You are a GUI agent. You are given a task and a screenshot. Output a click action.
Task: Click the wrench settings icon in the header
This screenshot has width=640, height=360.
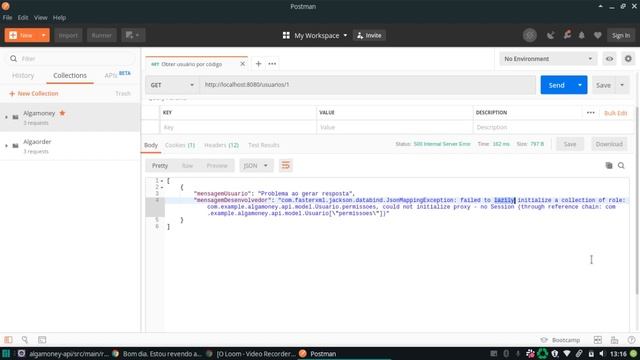point(567,35)
